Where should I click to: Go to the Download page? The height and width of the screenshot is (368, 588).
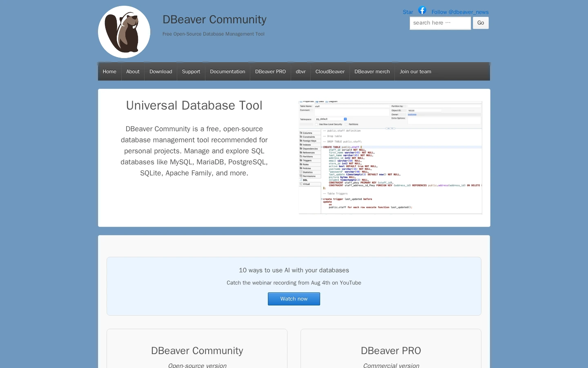tap(161, 72)
